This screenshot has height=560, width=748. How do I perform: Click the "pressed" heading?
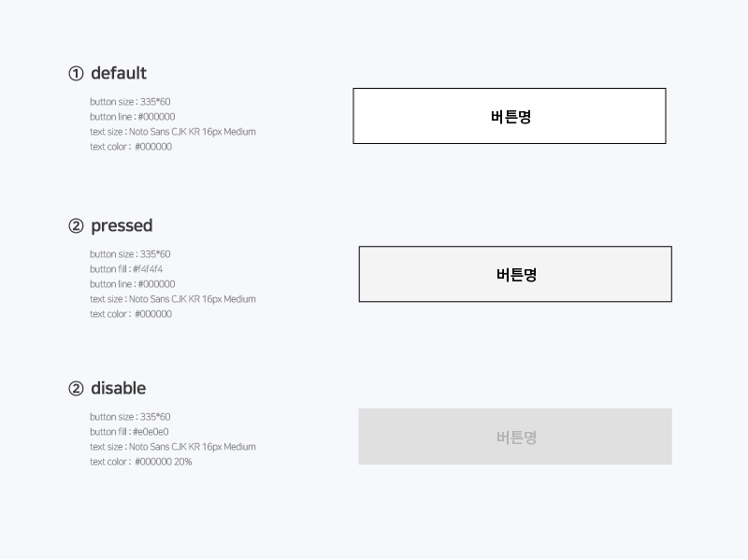coord(122,225)
